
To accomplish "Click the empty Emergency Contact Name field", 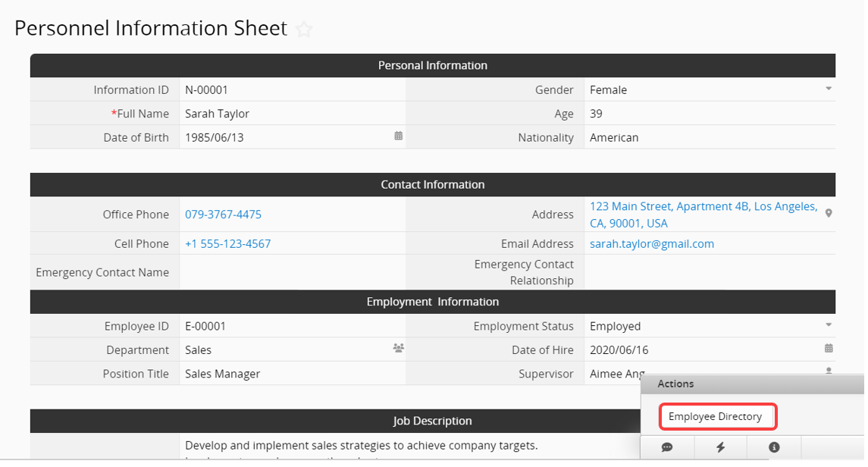I will pyautogui.click(x=292, y=272).
